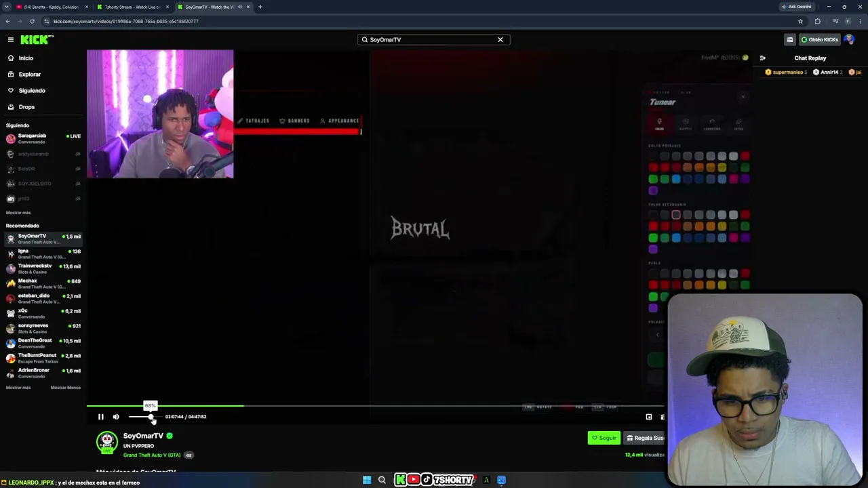Open andyoceandr channel in sidebar
868x488 pixels.
43,154
